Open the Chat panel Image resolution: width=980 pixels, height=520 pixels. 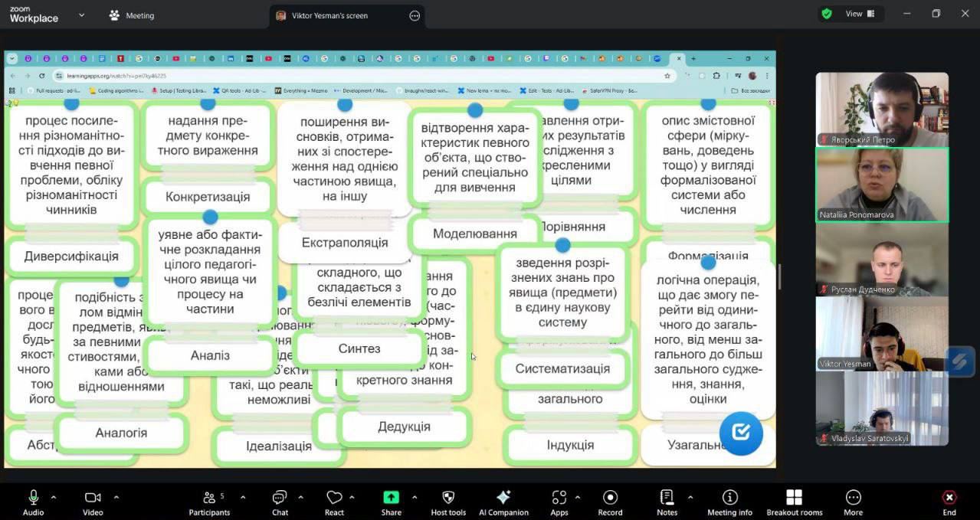pyautogui.click(x=280, y=502)
